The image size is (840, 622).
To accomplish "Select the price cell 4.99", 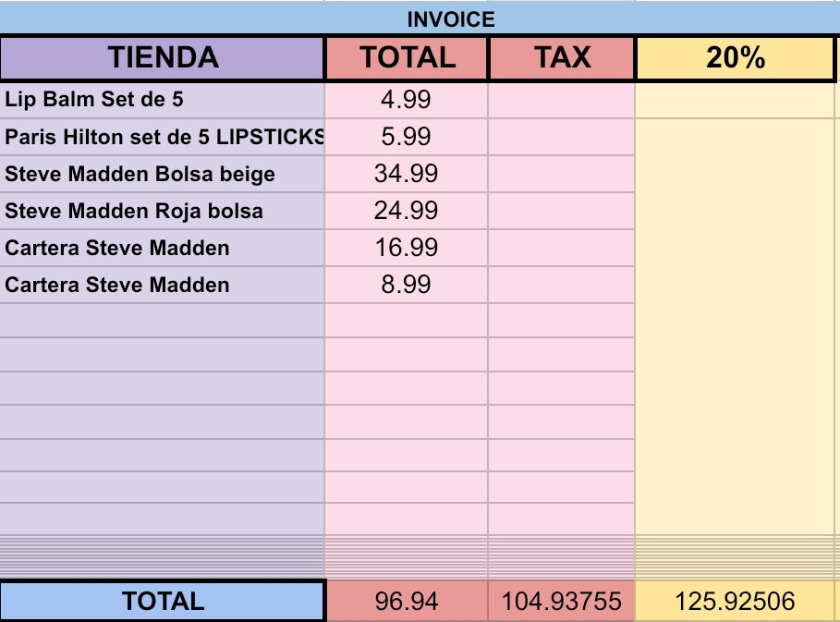I will click(407, 100).
